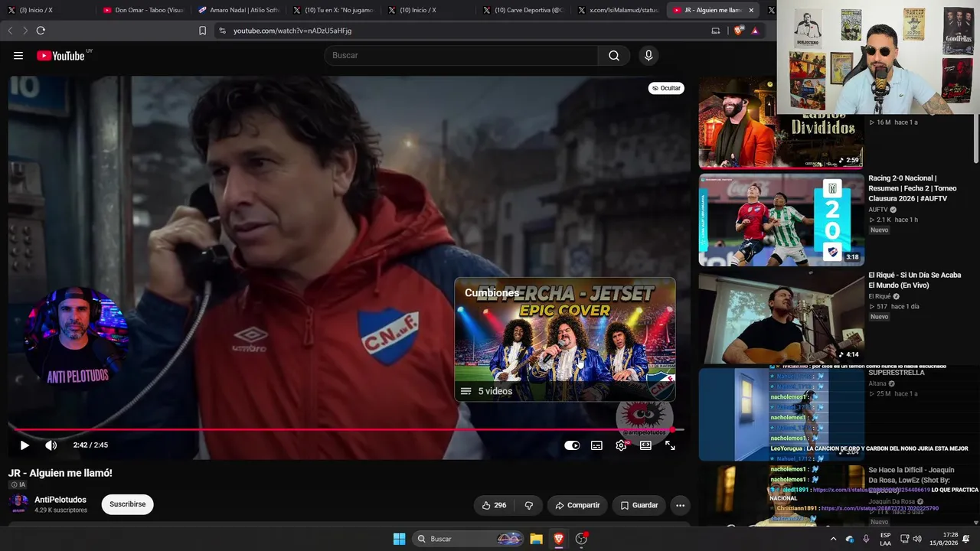Subscribe to AntiPelotudos with Suscribirse
The image size is (980, 551).
click(127, 504)
